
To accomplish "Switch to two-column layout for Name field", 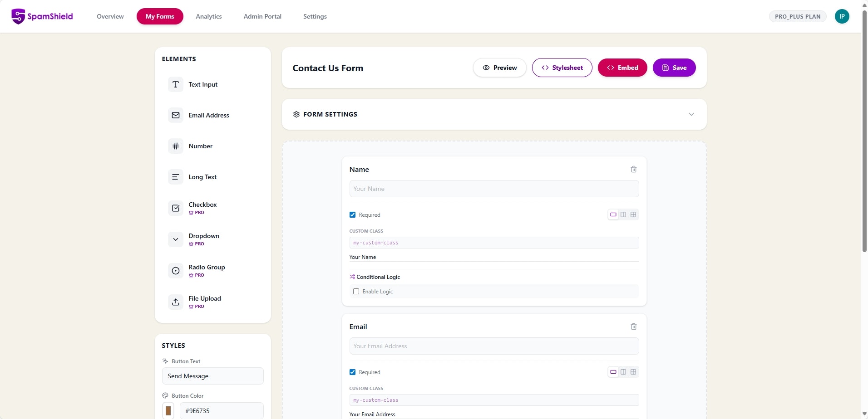I will [623, 214].
